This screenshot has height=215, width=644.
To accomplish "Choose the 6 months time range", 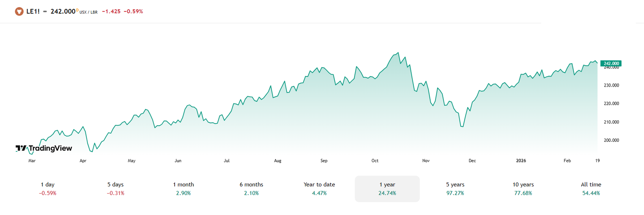I will pyautogui.click(x=251, y=189).
